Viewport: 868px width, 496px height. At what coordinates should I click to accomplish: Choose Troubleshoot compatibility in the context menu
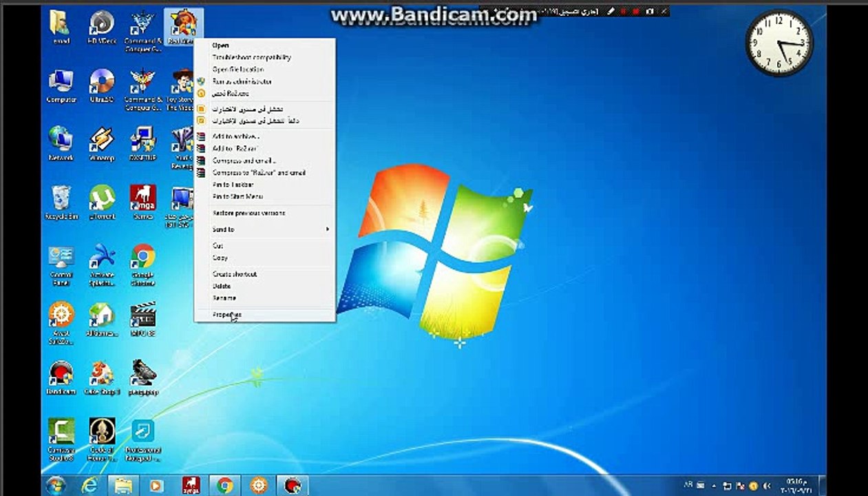pyautogui.click(x=265, y=57)
